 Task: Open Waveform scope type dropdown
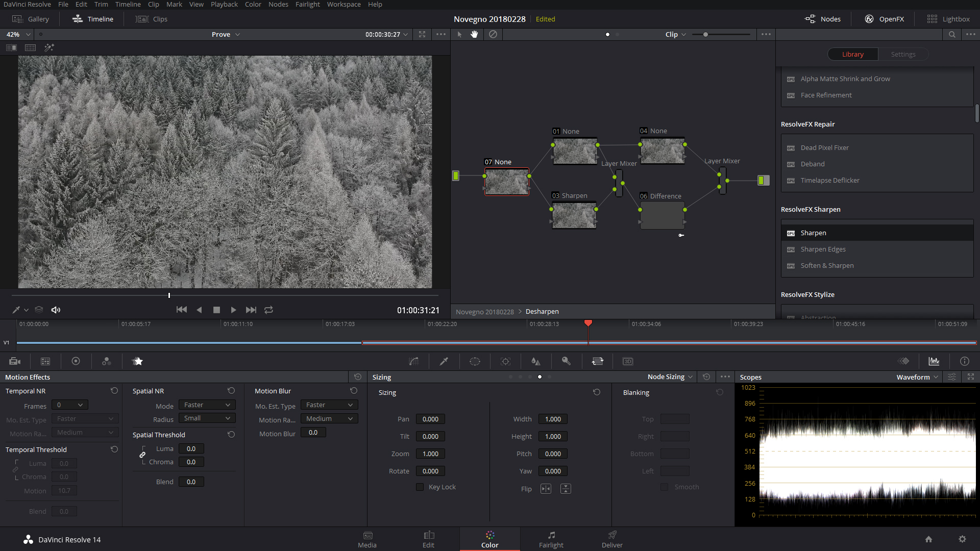pos(917,377)
